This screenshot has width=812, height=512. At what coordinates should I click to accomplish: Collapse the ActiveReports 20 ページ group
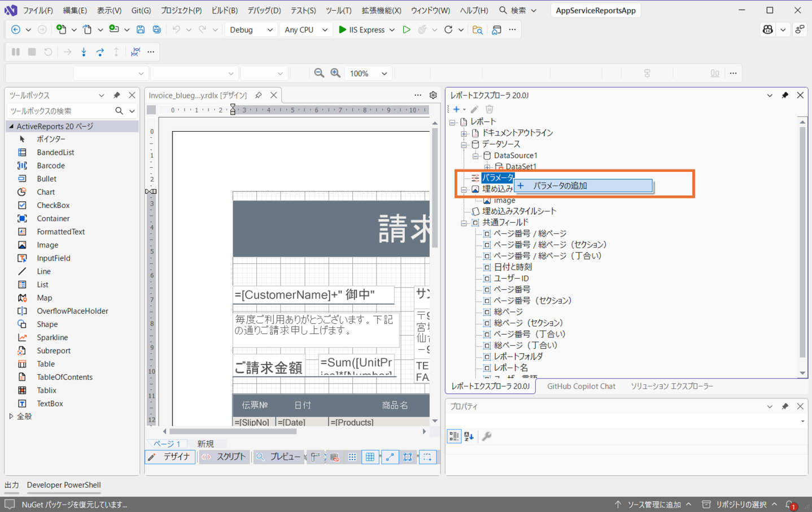(x=11, y=127)
